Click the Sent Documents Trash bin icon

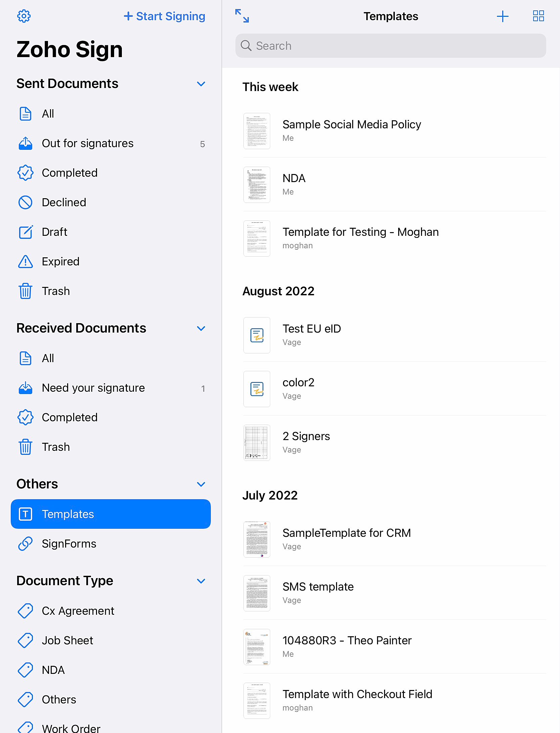tap(26, 291)
